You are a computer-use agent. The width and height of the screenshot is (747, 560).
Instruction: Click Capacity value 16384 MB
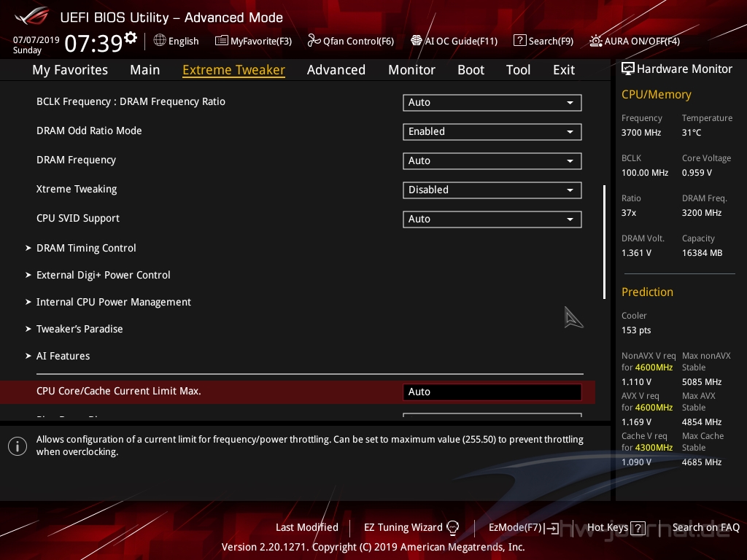coord(702,253)
